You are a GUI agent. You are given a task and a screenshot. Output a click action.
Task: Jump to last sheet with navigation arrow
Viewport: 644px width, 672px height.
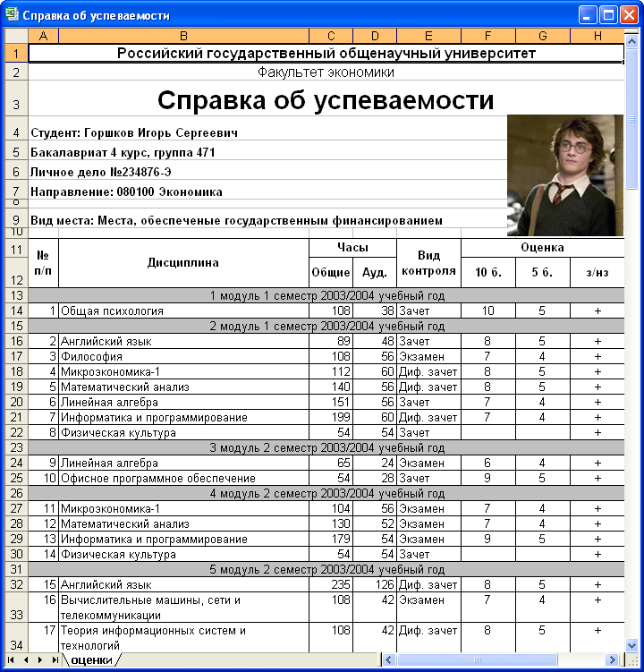click(54, 660)
